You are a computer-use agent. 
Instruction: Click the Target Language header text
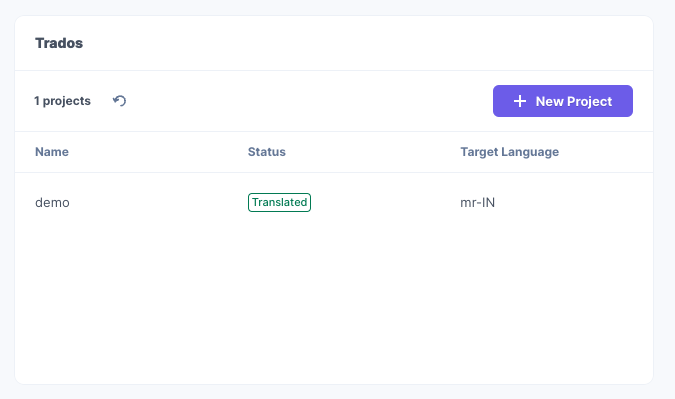click(x=509, y=152)
